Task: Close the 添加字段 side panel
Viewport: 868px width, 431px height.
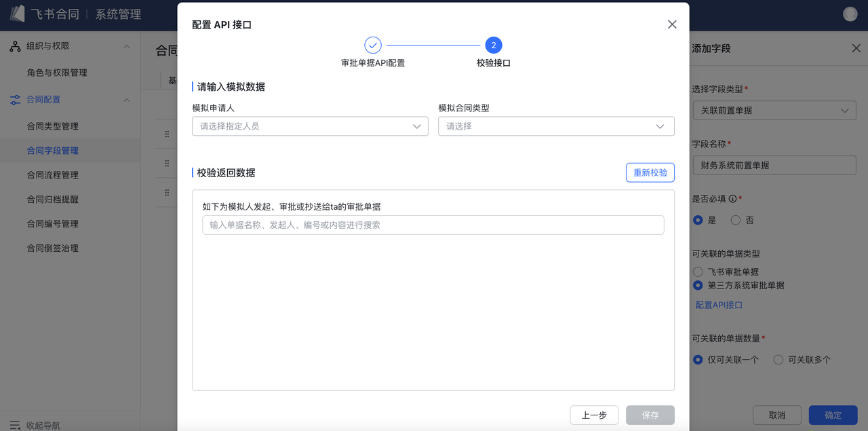Action: (x=856, y=48)
